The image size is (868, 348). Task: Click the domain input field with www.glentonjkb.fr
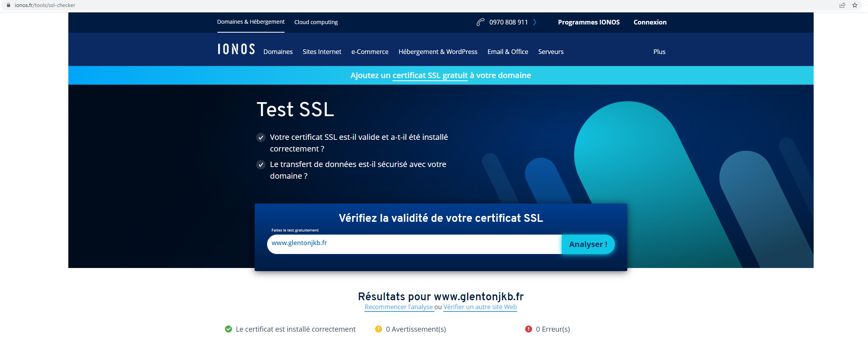click(x=414, y=244)
